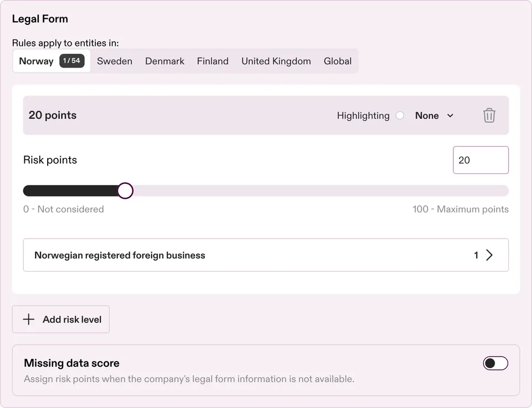
Task: Switch to the Denmark tab
Action: coord(165,61)
